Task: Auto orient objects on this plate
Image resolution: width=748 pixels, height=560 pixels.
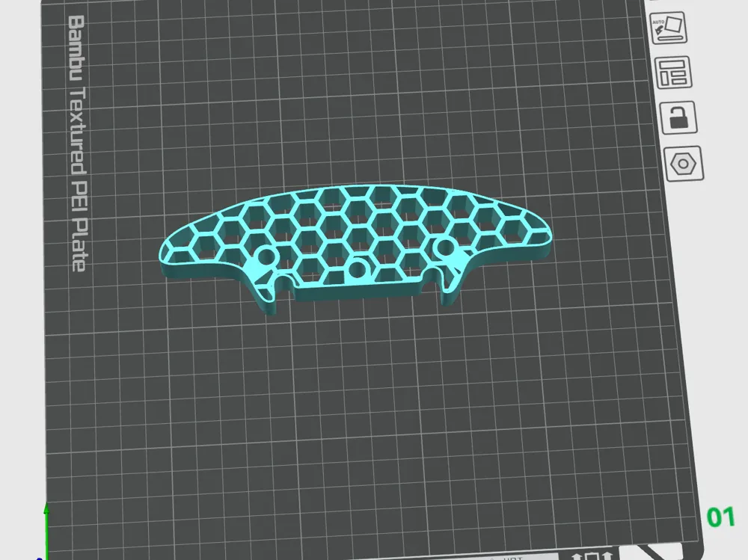Action: [668, 28]
